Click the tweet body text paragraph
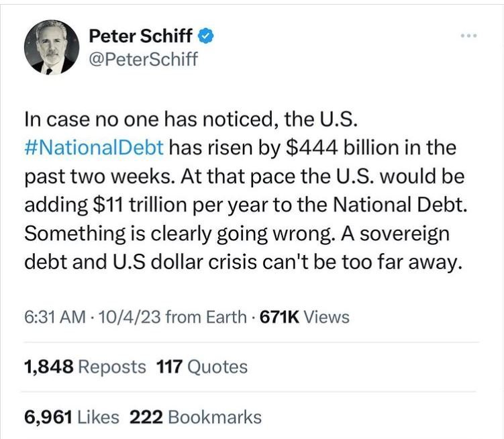504x439 pixels. tap(246, 191)
